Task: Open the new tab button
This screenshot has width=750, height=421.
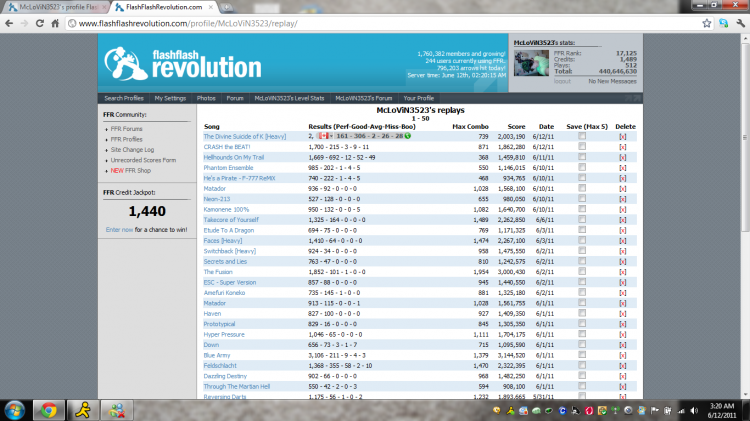Action: [227, 7]
